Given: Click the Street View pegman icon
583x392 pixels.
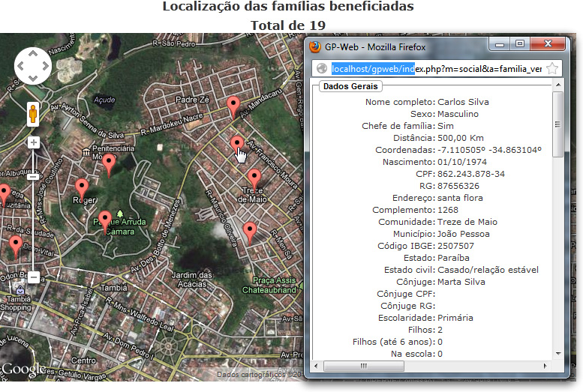Looking at the screenshot, I should [33, 114].
